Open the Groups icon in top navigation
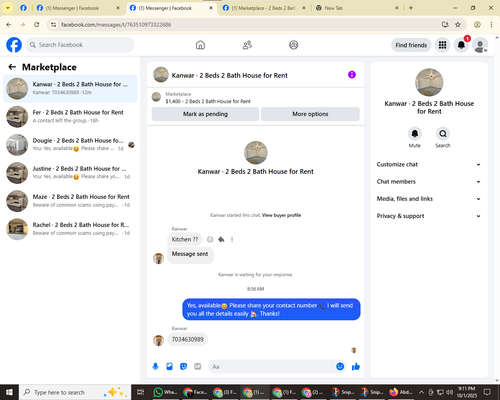This screenshot has width=500, height=400. click(x=294, y=45)
